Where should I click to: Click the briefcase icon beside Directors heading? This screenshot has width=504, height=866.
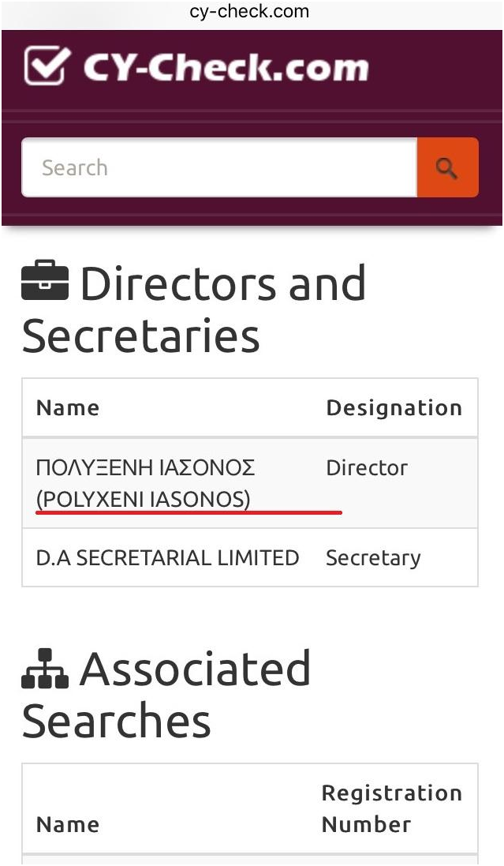[x=45, y=283]
